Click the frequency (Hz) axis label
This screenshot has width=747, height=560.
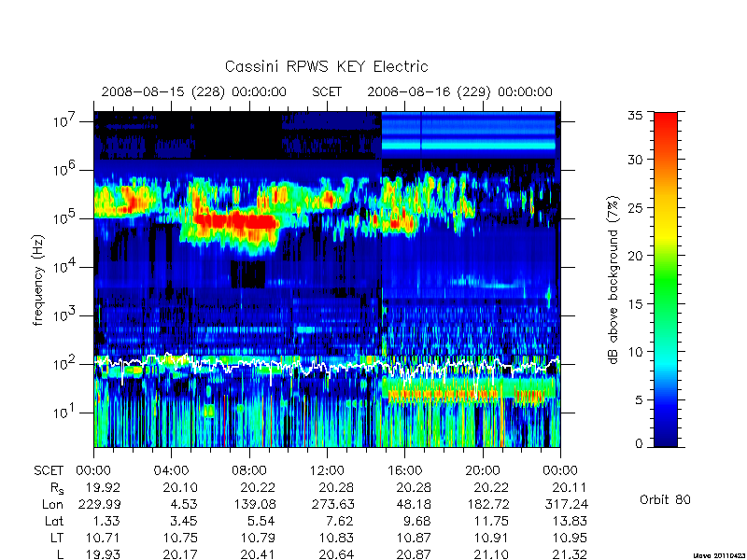point(38,280)
